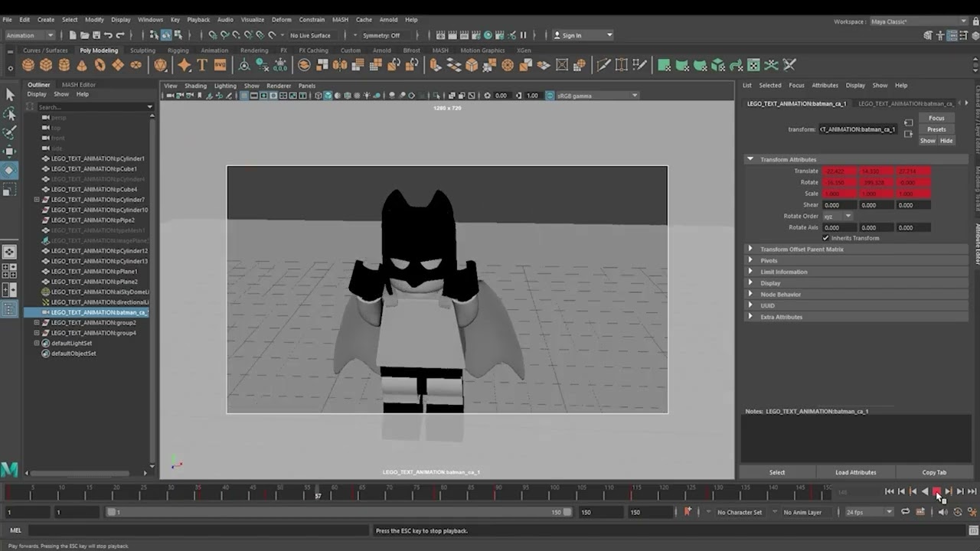Create a polygon cube from the shelf
This screenshot has height=551, width=980.
pyautogui.click(x=46, y=65)
